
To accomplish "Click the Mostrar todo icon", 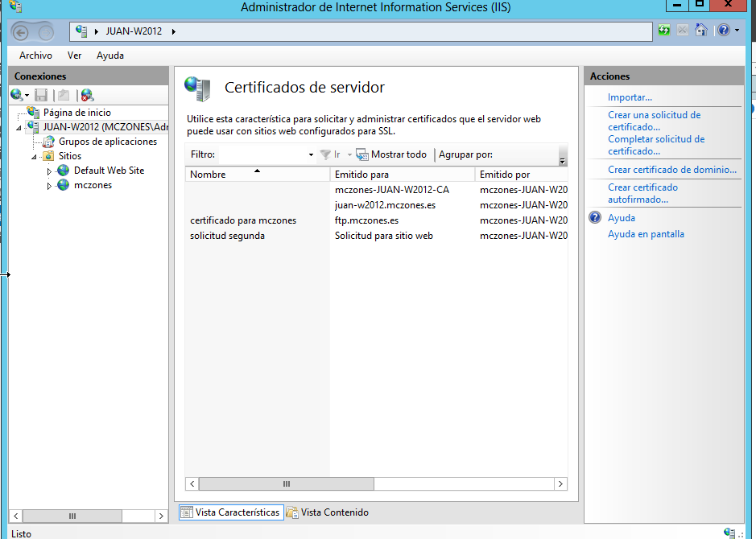I will (x=362, y=154).
